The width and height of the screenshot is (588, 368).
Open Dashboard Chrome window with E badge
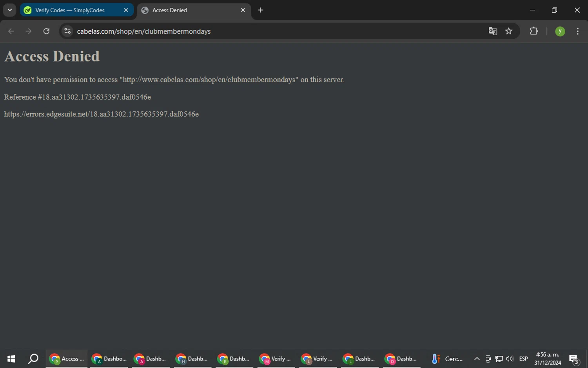[234, 359]
